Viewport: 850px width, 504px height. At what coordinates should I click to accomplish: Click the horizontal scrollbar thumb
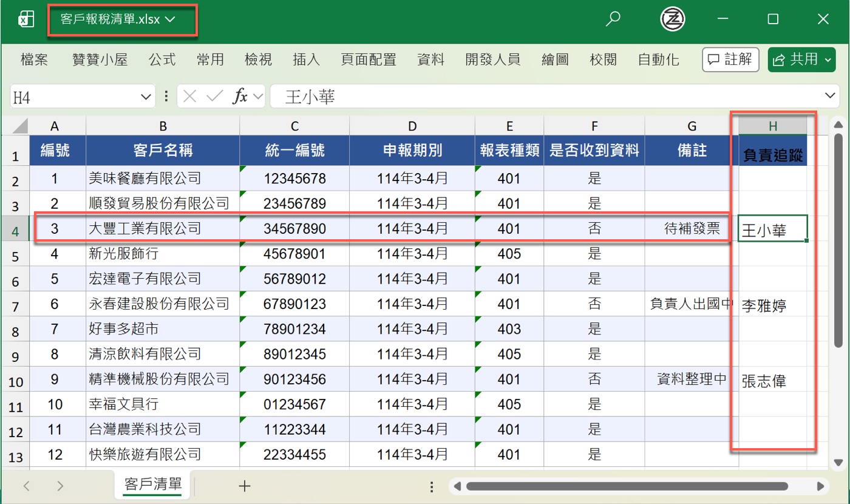click(627, 486)
